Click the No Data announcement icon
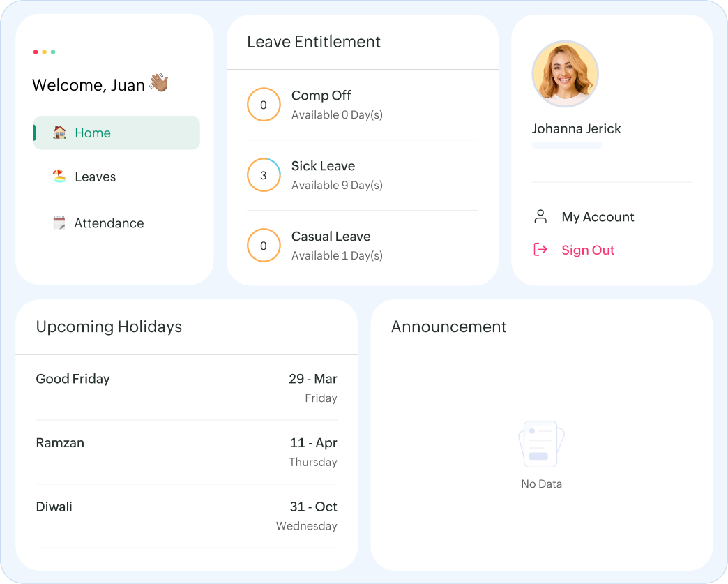This screenshot has height=584, width=728. click(x=541, y=444)
